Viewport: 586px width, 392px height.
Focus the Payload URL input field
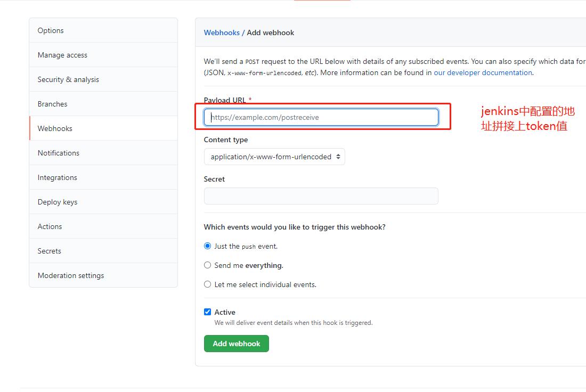click(x=321, y=117)
